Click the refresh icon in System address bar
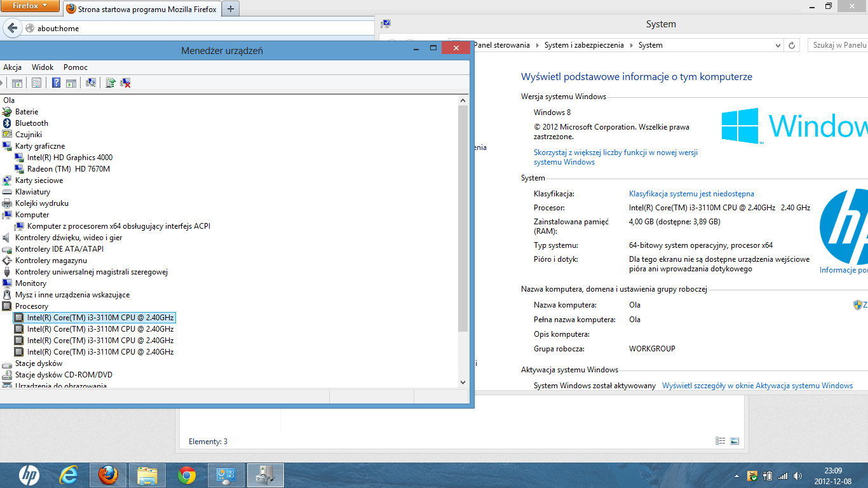The height and width of the screenshot is (488, 868). click(792, 45)
